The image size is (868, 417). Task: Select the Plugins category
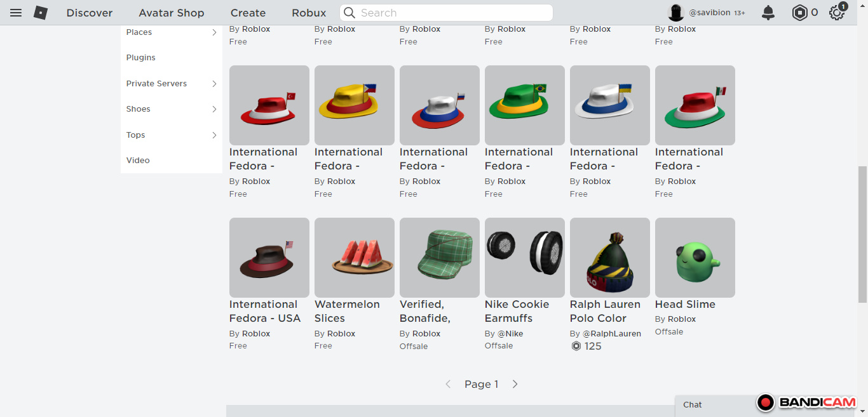coord(141,58)
